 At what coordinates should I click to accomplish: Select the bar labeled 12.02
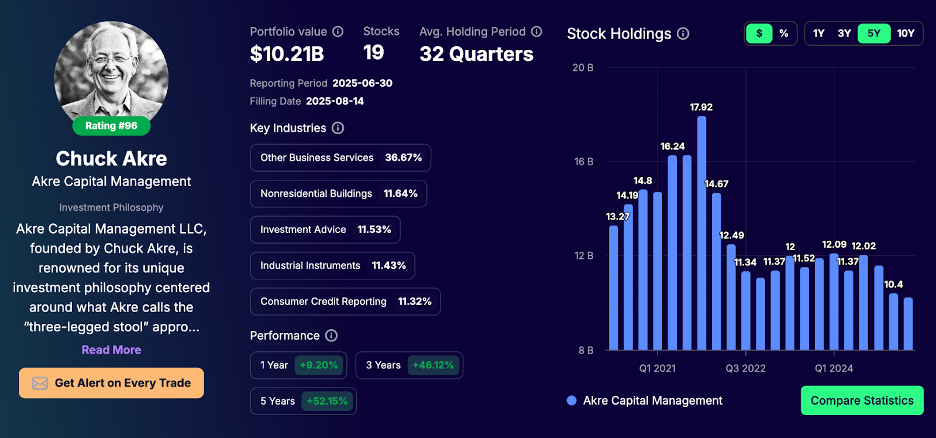click(x=863, y=303)
